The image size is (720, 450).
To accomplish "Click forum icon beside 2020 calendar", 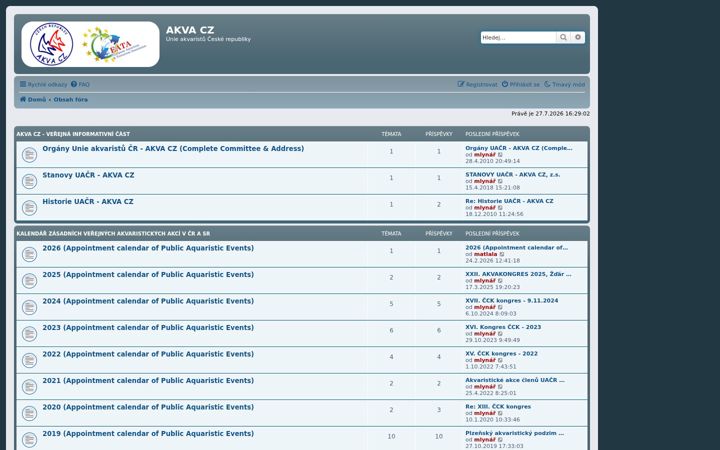I will (x=29, y=413).
